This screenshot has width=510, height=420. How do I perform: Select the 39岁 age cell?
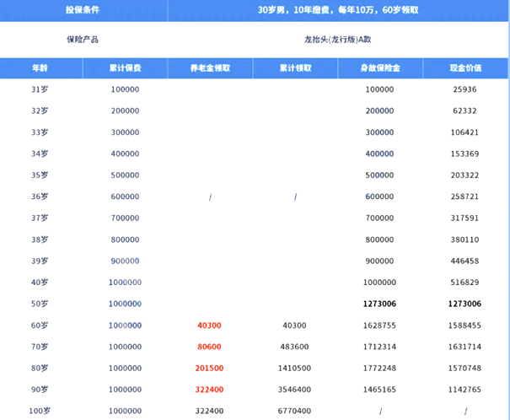pos(40,261)
